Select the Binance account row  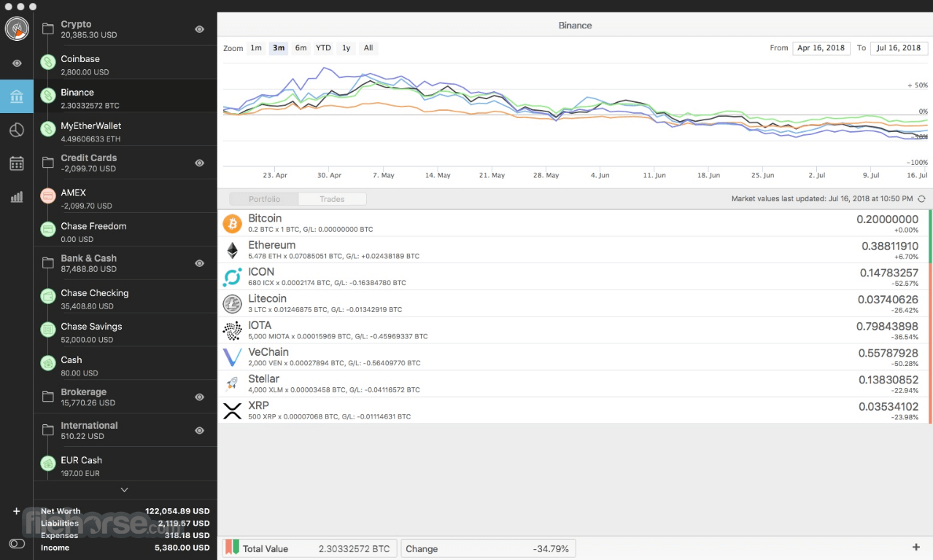point(125,96)
